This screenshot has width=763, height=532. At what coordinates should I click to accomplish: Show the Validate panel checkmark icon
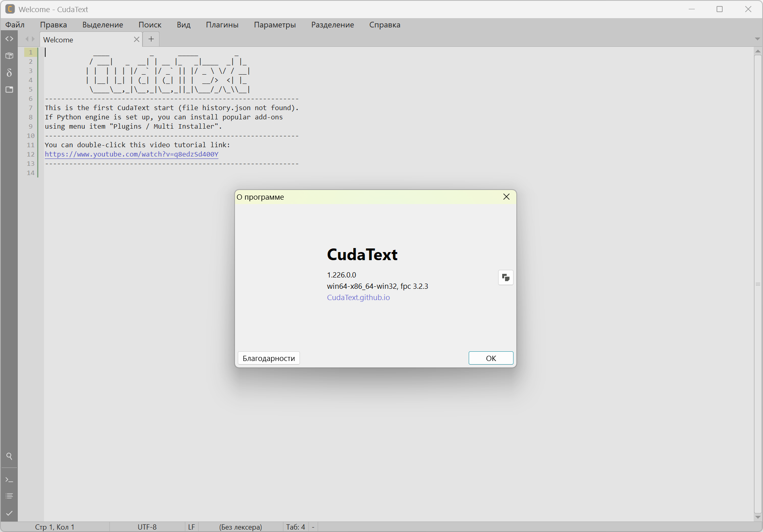point(9,513)
